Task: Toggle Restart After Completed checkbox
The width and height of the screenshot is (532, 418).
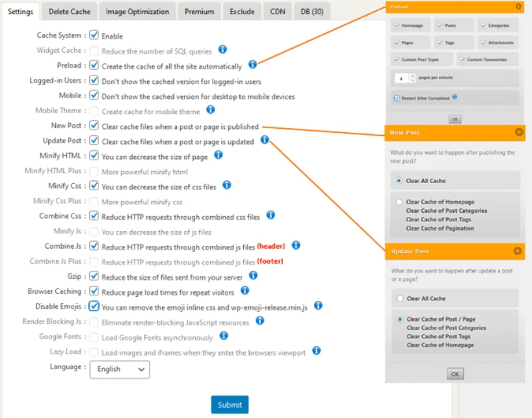Action: click(x=397, y=98)
